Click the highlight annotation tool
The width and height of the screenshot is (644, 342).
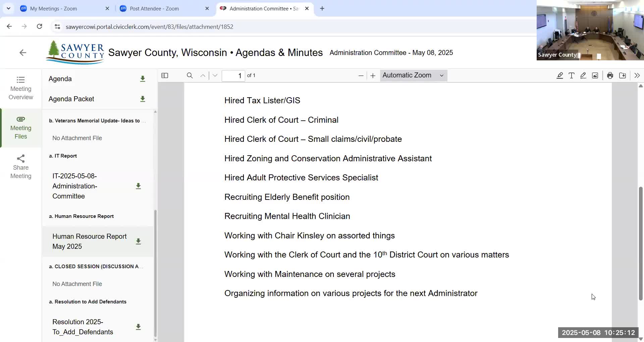(x=559, y=75)
